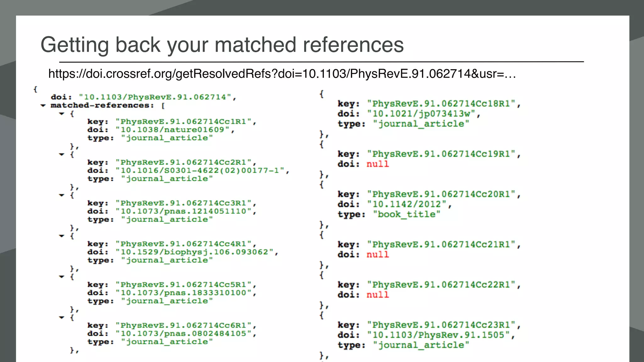644x362 pixels.
Task: Select key value "PhysRevE.91.062714Cc20R1"
Action: pyautogui.click(x=441, y=194)
